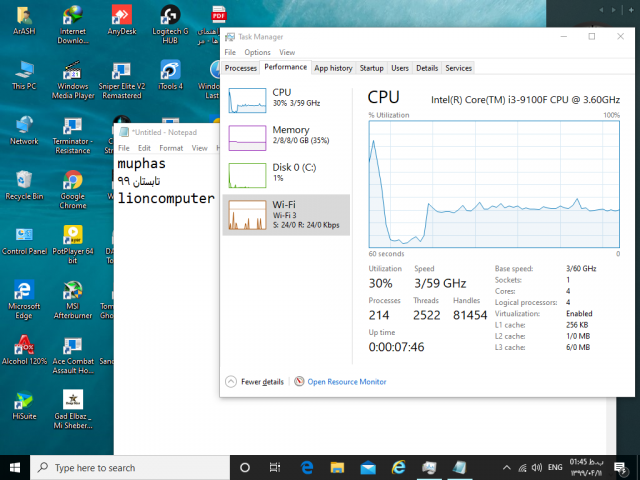Show hidden system tray icons
The width and height of the screenshot is (640, 480).
(x=507, y=468)
